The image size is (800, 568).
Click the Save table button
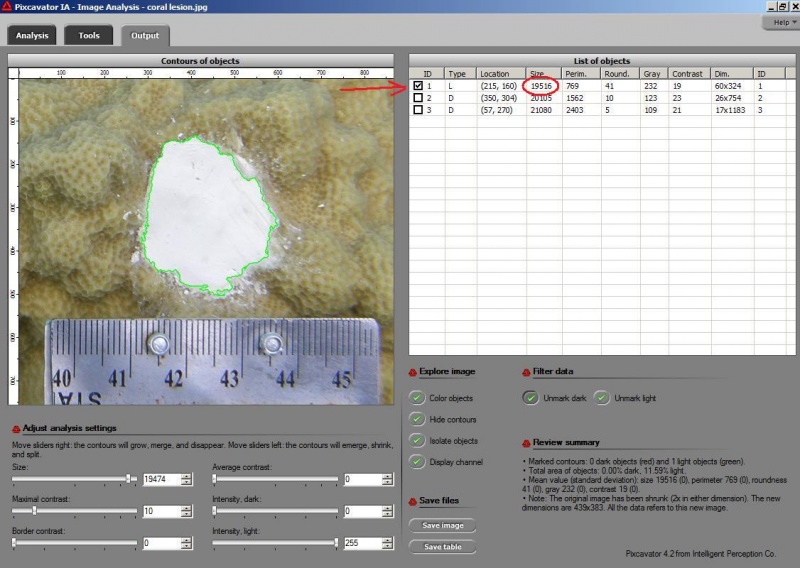[442, 547]
